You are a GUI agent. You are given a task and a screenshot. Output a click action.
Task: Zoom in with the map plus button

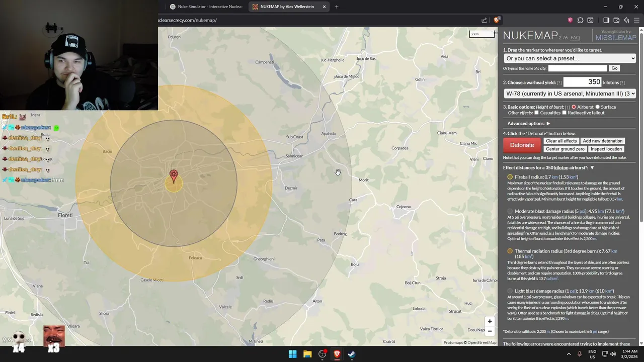(490, 321)
